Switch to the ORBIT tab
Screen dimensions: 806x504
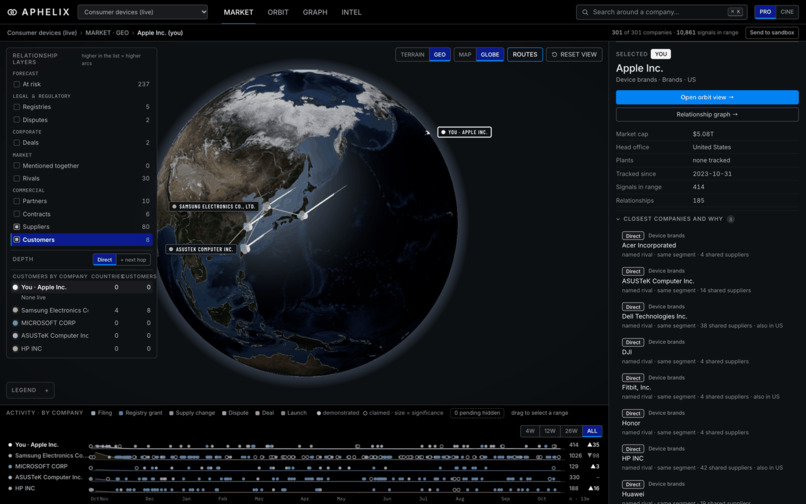278,12
